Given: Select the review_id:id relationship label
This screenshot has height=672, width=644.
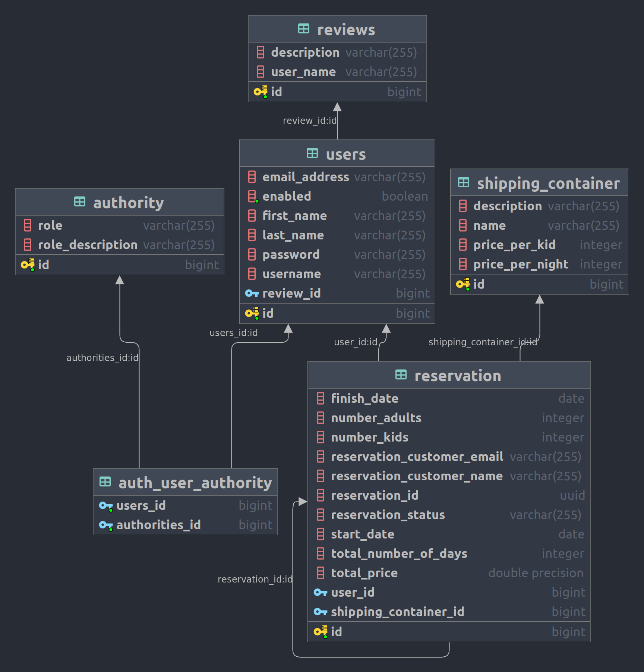Looking at the screenshot, I should (310, 120).
